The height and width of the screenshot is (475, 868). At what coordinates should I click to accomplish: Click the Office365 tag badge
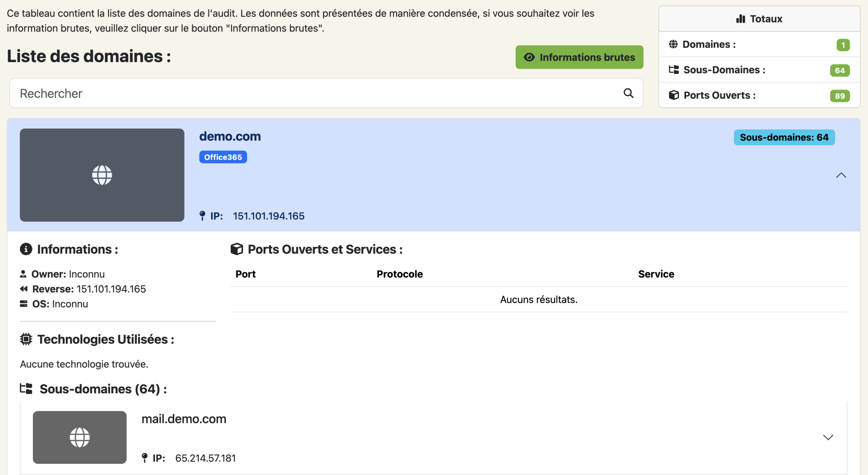point(223,157)
